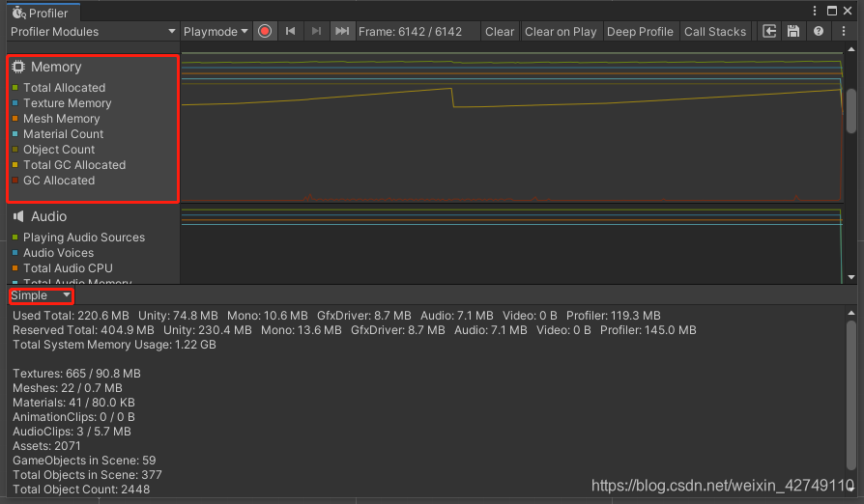
Task: Toggle Total GC Allocated series
Action: [x=14, y=164]
